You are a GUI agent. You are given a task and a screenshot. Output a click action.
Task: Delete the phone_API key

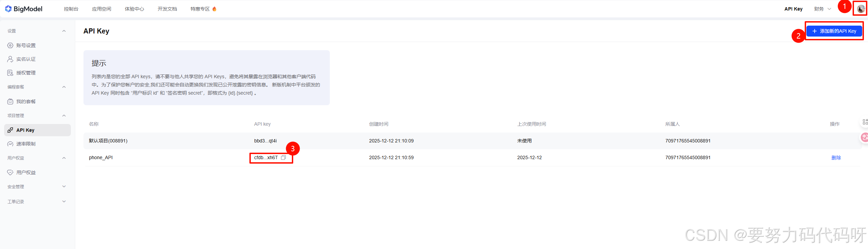coord(836,157)
